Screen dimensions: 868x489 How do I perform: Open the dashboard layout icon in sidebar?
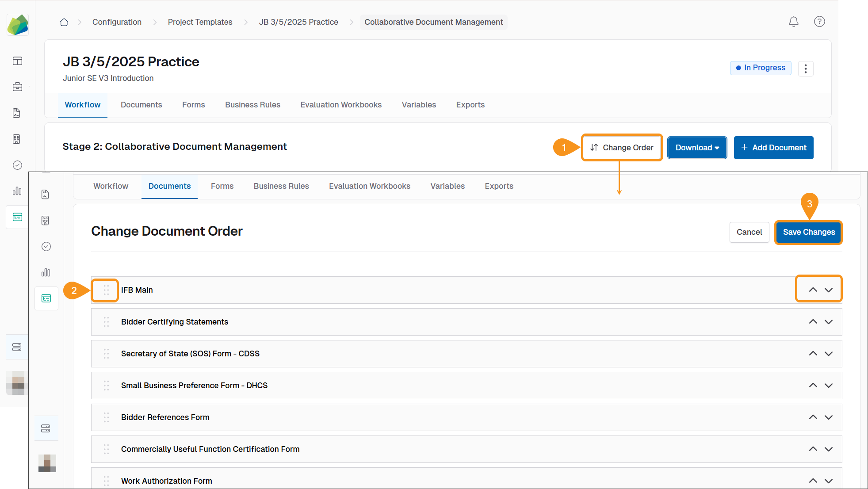[x=17, y=61]
